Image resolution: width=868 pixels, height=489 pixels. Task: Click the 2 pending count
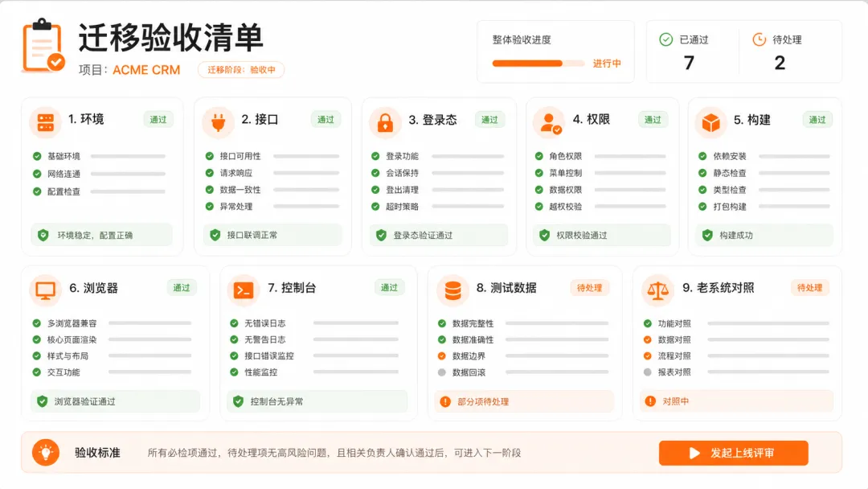point(780,63)
